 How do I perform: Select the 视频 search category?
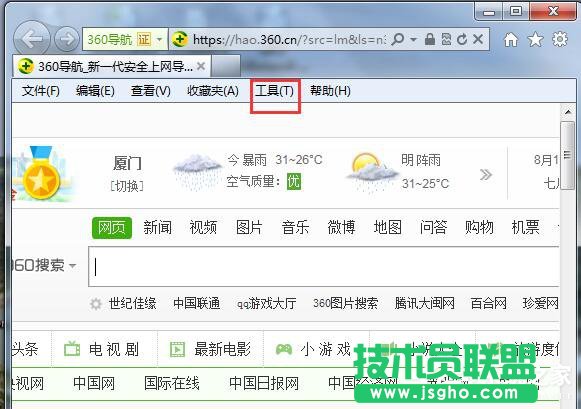(203, 227)
